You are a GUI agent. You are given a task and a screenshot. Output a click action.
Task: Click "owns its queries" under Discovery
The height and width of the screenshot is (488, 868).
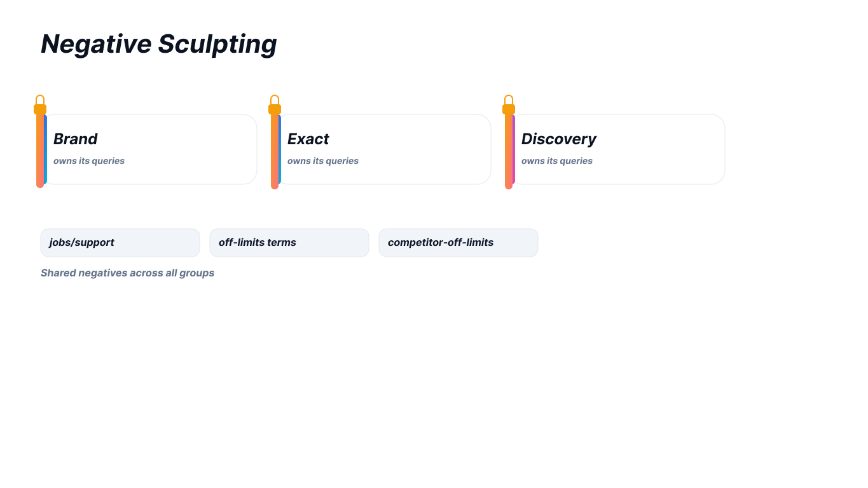point(557,161)
